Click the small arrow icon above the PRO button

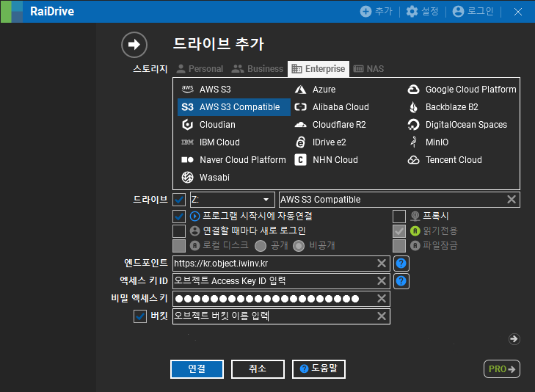point(514,339)
